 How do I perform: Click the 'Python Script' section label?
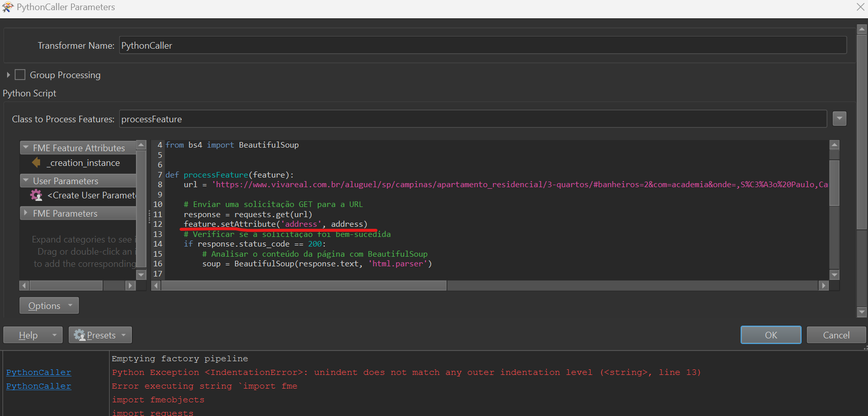pyautogui.click(x=29, y=93)
